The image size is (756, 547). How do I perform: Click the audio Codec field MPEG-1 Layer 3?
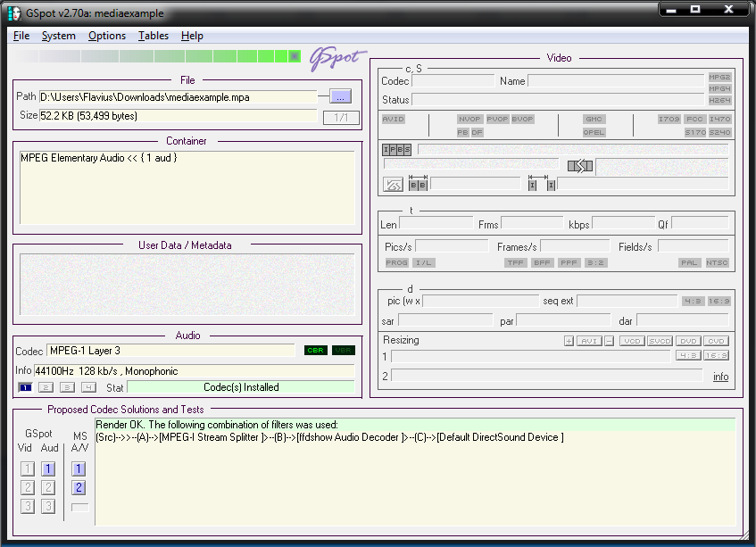[x=170, y=351]
